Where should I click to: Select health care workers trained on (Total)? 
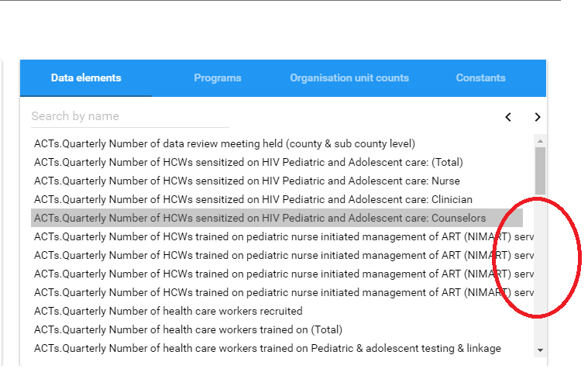pyautogui.click(x=187, y=329)
